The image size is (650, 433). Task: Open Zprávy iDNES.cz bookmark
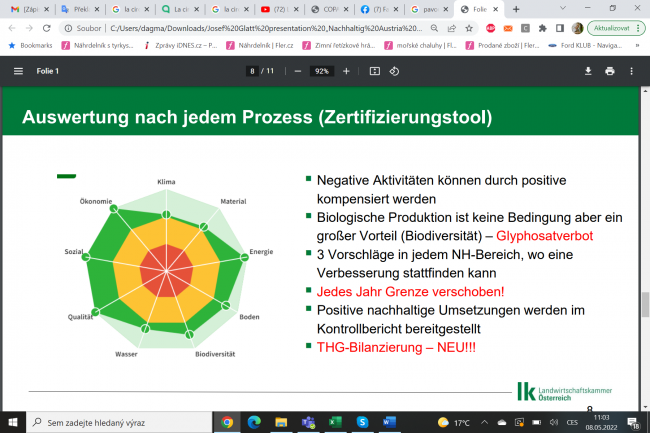coord(181,45)
